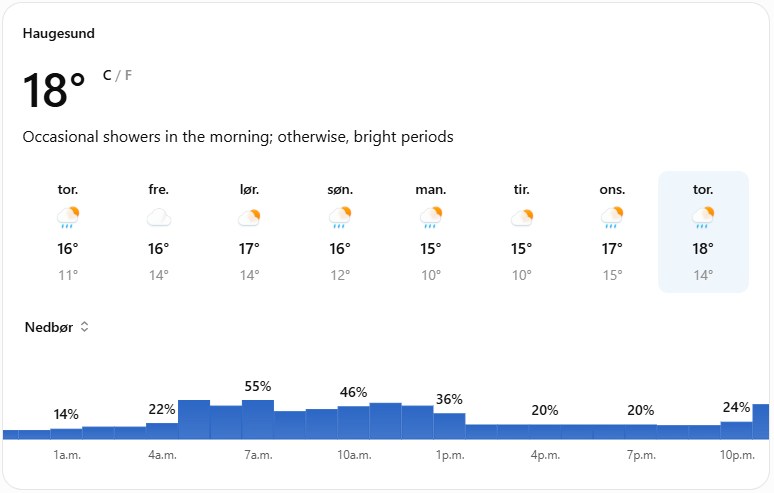Click the first tor. rain-sun weather icon

(68, 218)
